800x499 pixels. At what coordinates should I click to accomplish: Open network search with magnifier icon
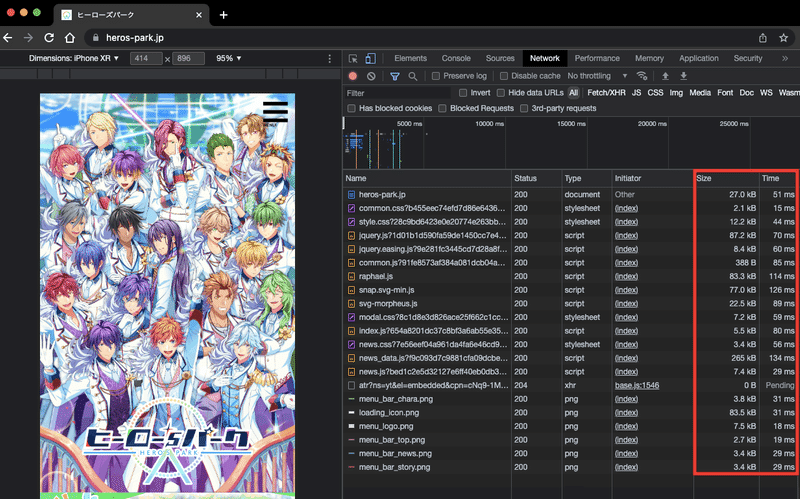[413, 76]
